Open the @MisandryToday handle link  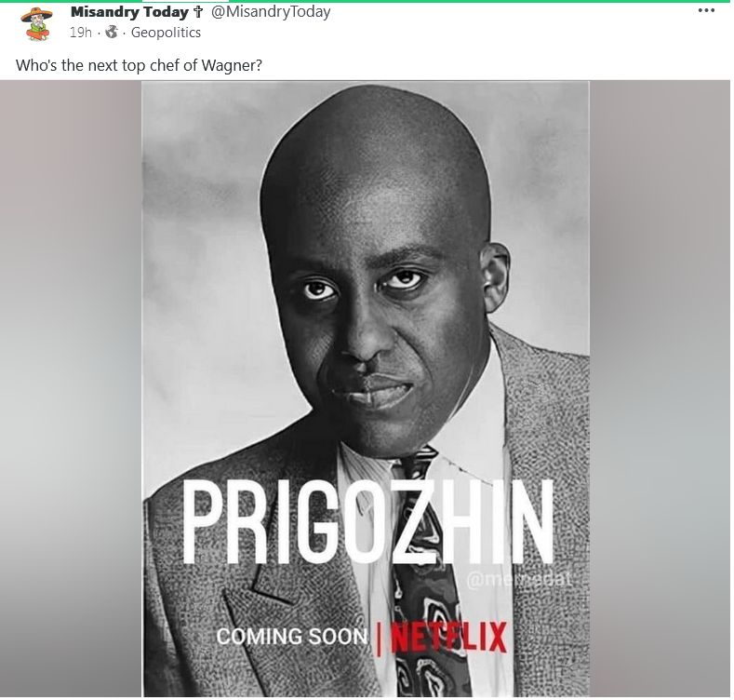point(271,12)
